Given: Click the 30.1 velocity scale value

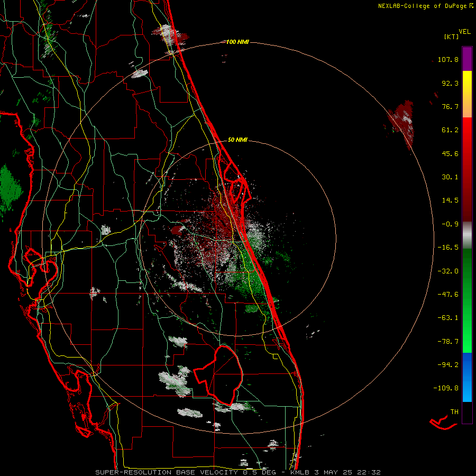Looking at the screenshot, I should click(450, 177).
